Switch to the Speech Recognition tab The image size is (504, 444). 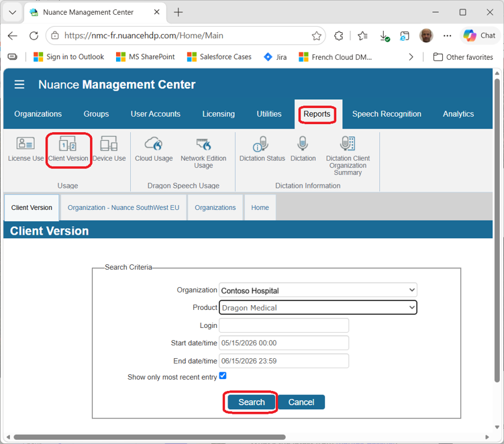coord(387,114)
